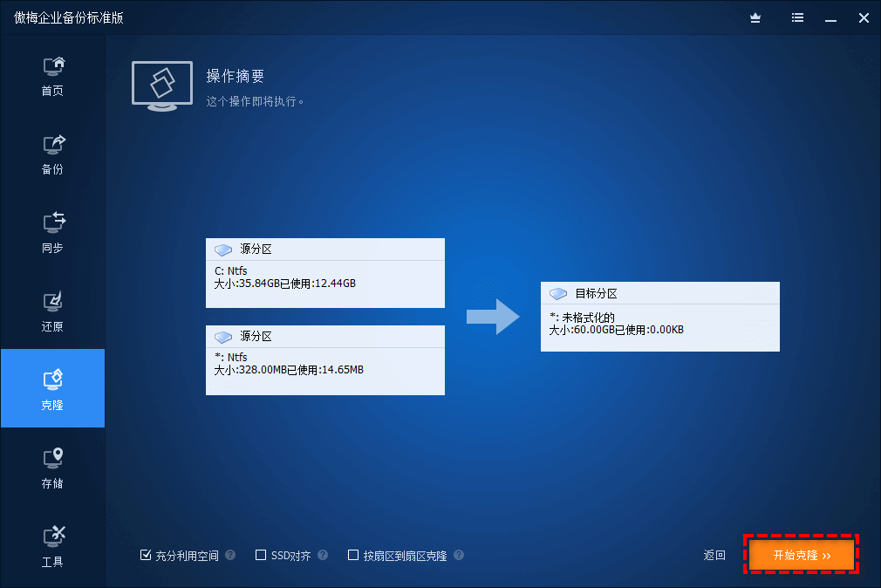Click the 这个操作即将执行 description text
The image size is (881, 588).
pos(255,102)
